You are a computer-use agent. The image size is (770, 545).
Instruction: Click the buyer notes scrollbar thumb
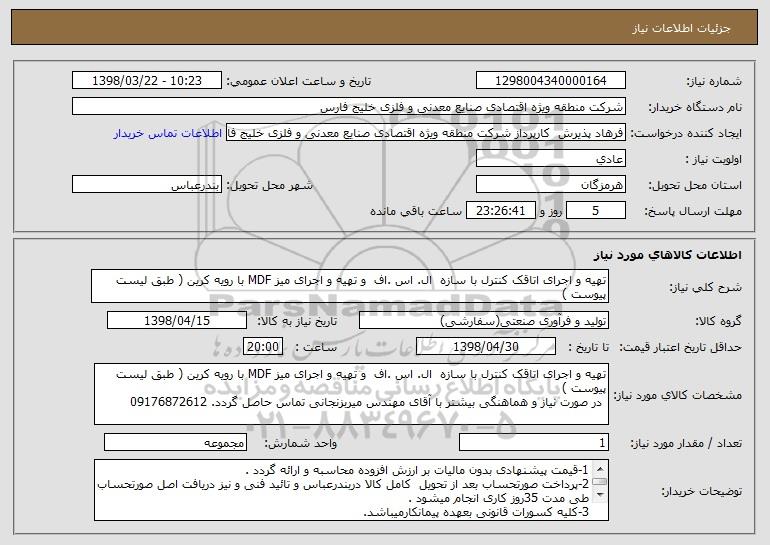tap(600, 482)
